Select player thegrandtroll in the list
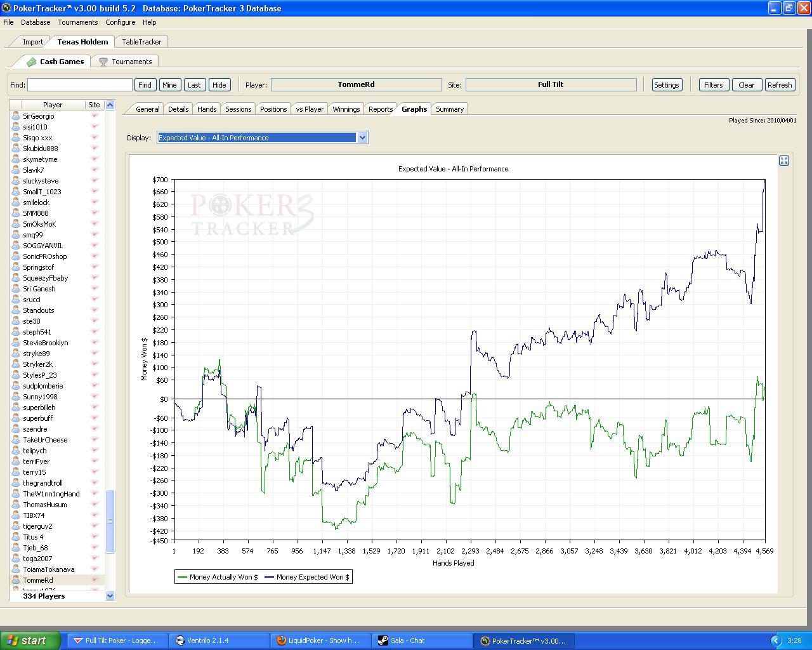812x650 pixels. point(57,483)
